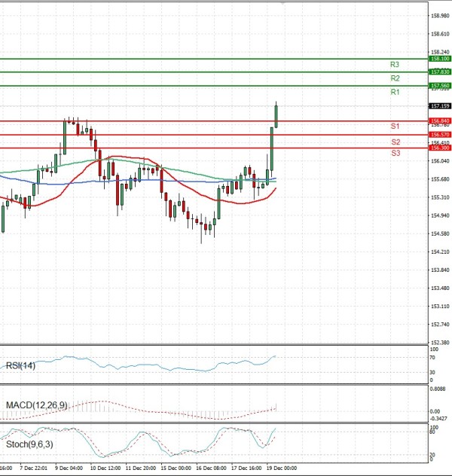The width and height of the screenshot is (452, 476).
Task: Open the RSI(14) indicator label
Action: (22, 366)
